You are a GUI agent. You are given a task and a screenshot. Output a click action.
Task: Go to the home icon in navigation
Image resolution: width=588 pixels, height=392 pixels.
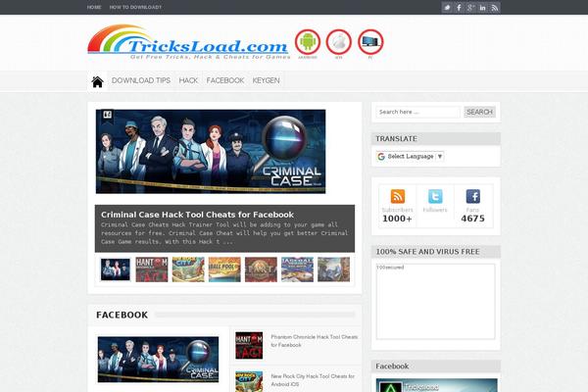click(x=97, y=81)
